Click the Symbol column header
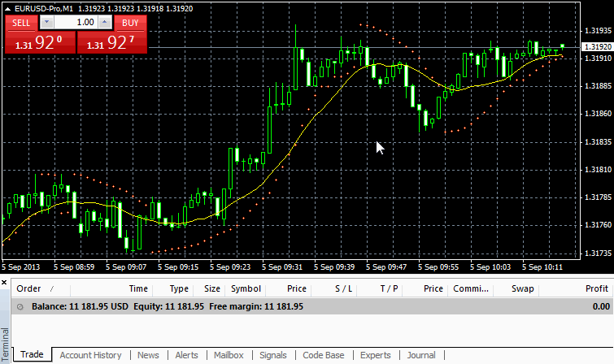The image size is (614, 364). [x=246, y=288]
